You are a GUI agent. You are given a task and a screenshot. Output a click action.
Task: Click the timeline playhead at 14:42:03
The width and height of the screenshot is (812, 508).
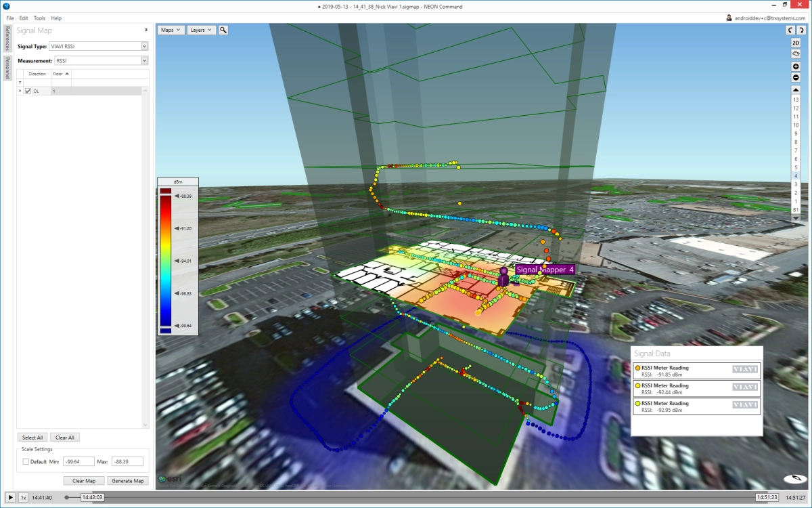tap(92, 497)
